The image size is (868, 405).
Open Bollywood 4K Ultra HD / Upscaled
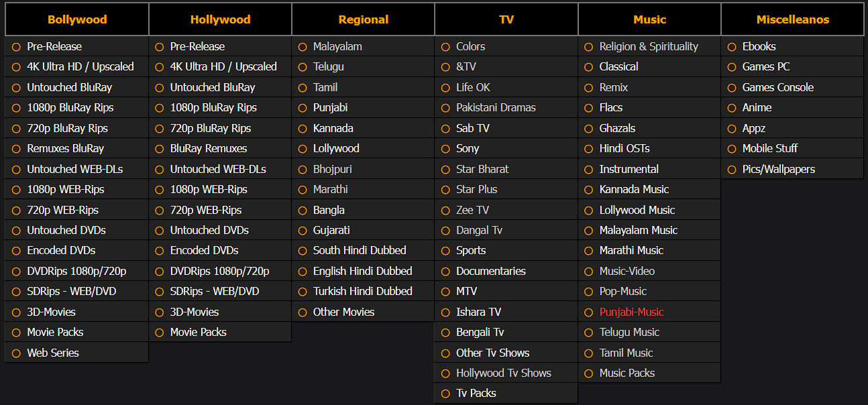[80, 66]
